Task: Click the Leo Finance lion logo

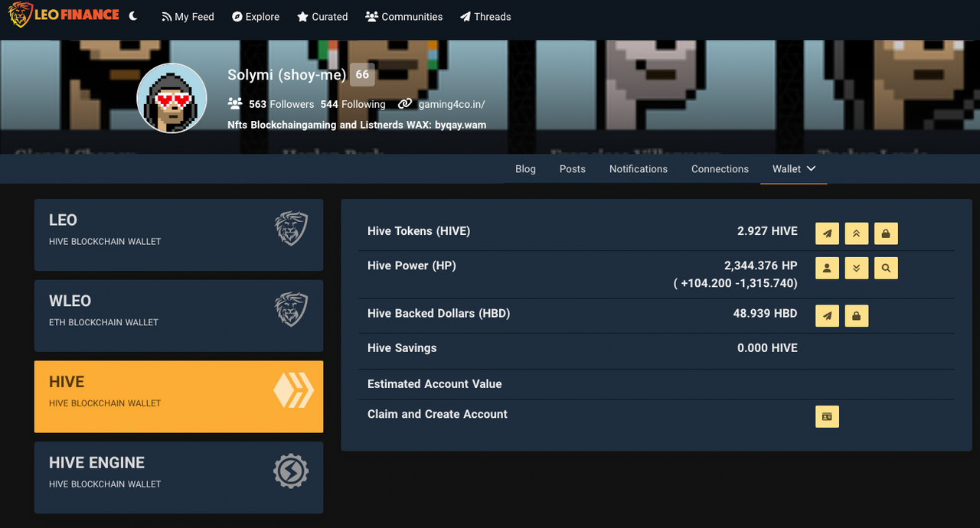Action: tap(64, 15)
